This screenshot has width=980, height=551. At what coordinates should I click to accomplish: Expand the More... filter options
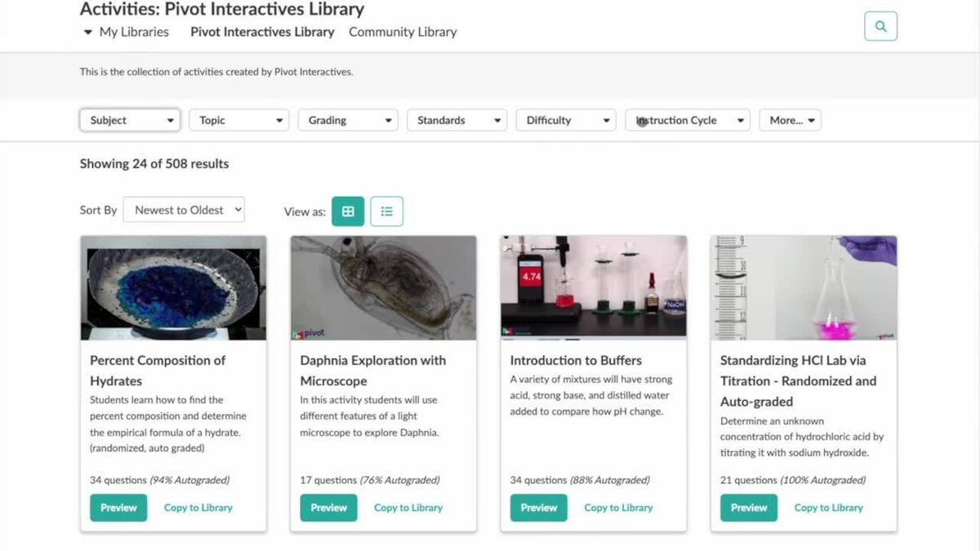tap(790, 119)
